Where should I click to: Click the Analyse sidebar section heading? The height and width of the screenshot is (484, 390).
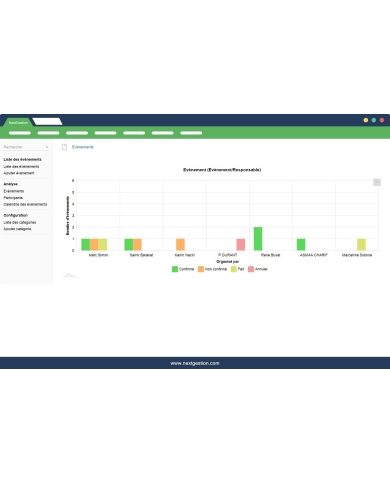click(x=10, y=184)
